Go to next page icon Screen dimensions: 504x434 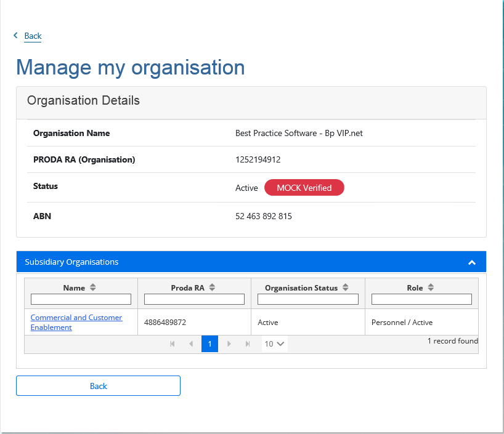229,344
